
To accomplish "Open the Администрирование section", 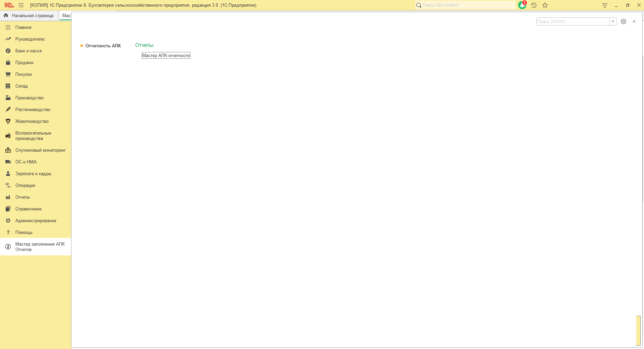I will [36, 221].
